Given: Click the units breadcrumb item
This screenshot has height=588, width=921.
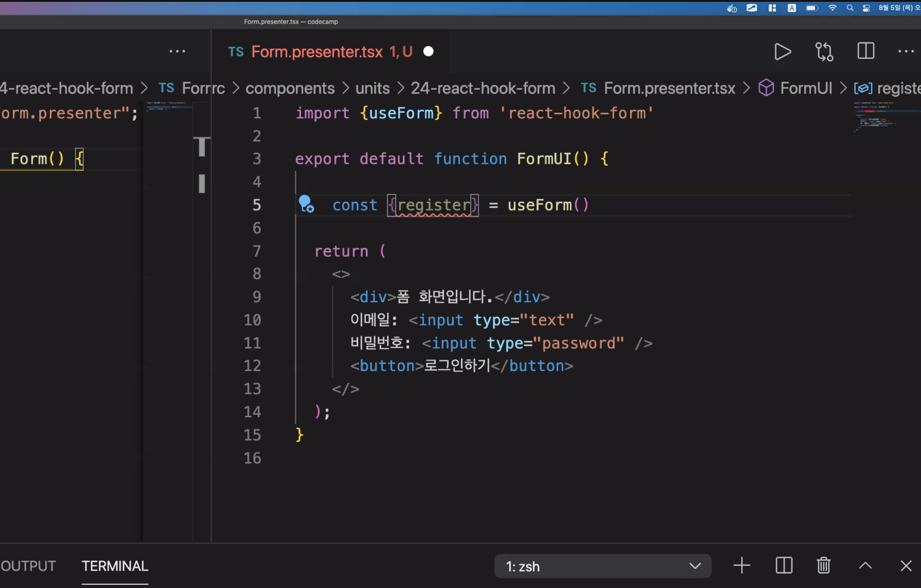Looking at the screenshot, I should click(x=372, y=88).
